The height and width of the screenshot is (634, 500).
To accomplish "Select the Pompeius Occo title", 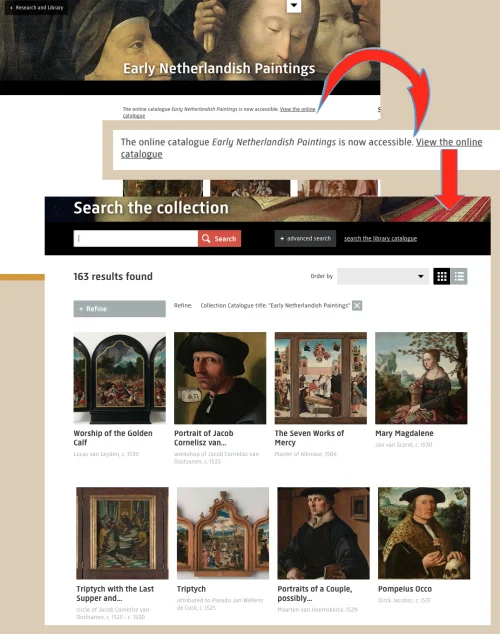I will (x=405, y=589).
